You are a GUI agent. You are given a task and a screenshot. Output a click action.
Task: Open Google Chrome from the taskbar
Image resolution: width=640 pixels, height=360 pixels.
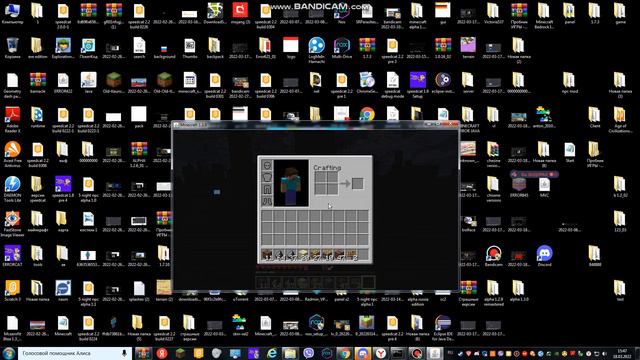344,353
